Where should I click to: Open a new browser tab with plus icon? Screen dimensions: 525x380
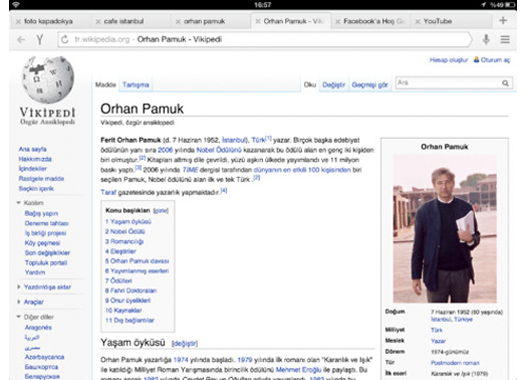pos(503,20)
